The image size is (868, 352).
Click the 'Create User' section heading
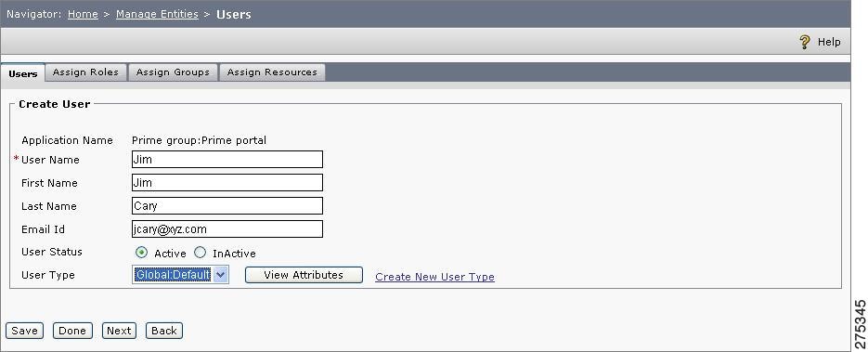pyautogui.click(x=54, y=104)
